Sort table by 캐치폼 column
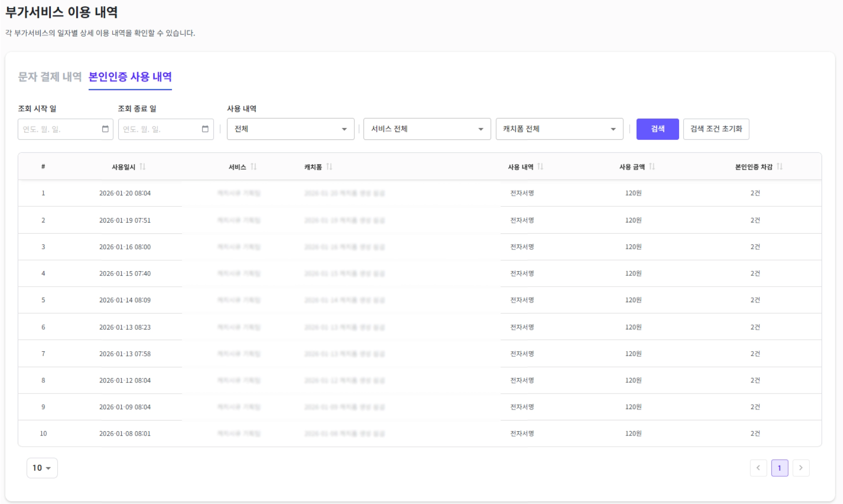 tap(329, 167)
